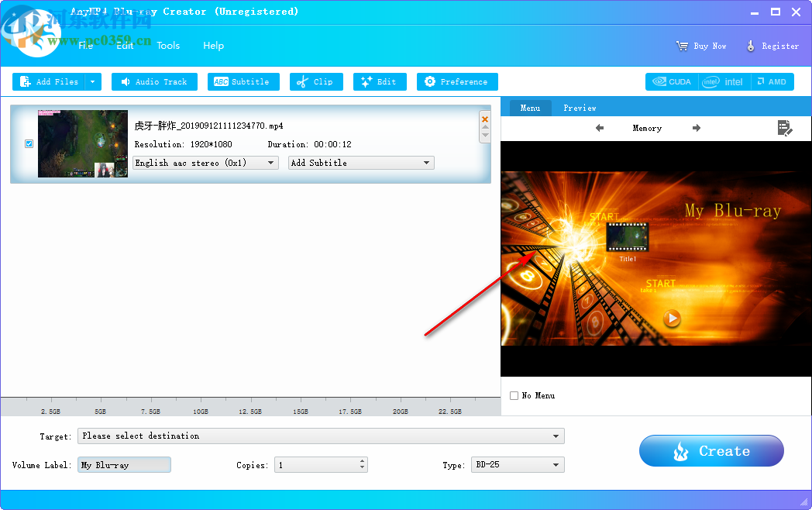This screenshot has height=510, width=812.
Task: Uncheck the 虎牙 video file selection
Action: [x=29, y=143]
